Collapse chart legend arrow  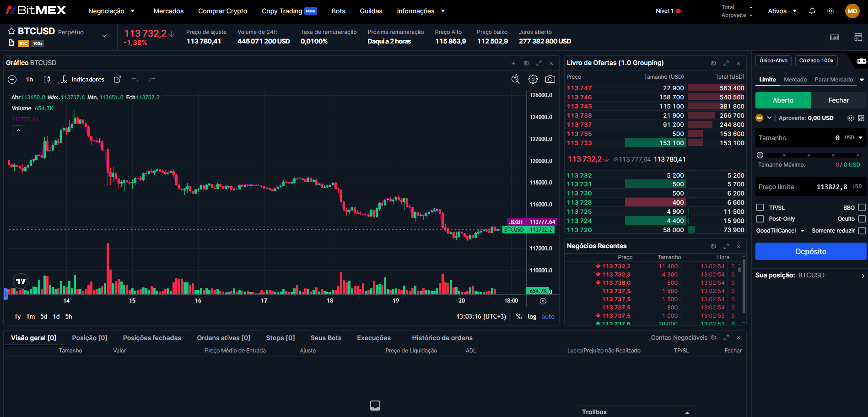[18, 130]
